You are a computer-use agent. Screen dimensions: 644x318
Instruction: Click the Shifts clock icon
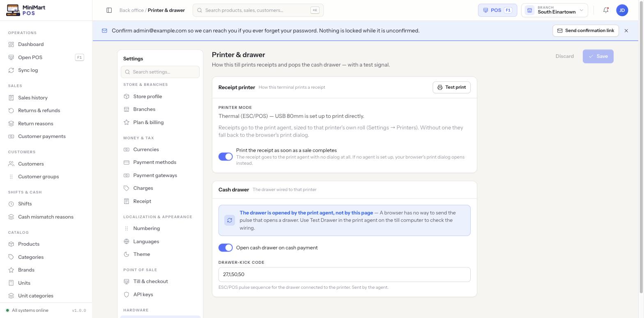11,204
